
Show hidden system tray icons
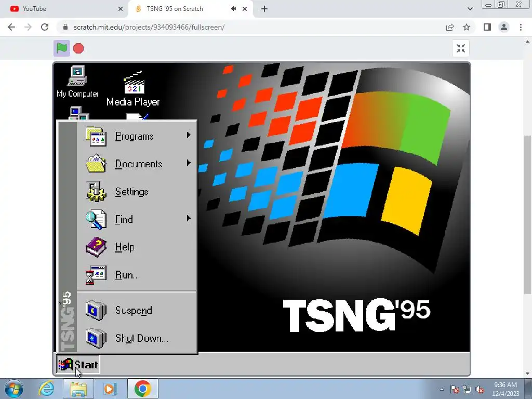click(442, 389)
